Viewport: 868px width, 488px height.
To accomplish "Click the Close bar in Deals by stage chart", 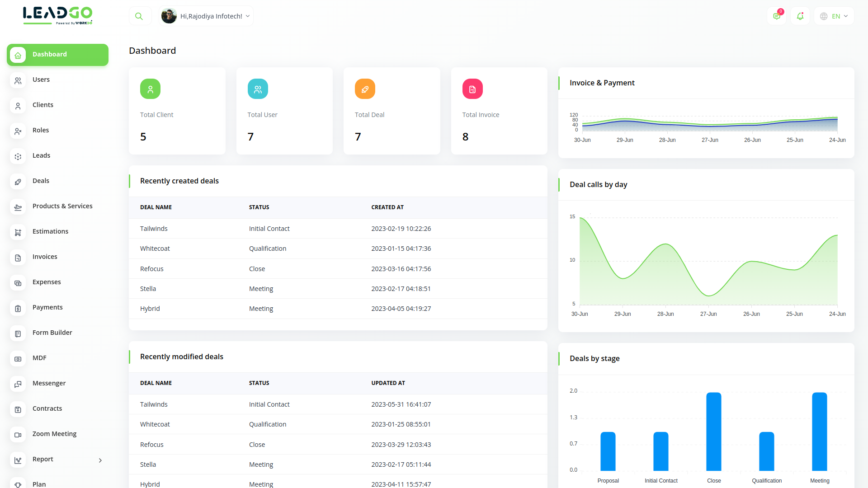I will [713, 432].
